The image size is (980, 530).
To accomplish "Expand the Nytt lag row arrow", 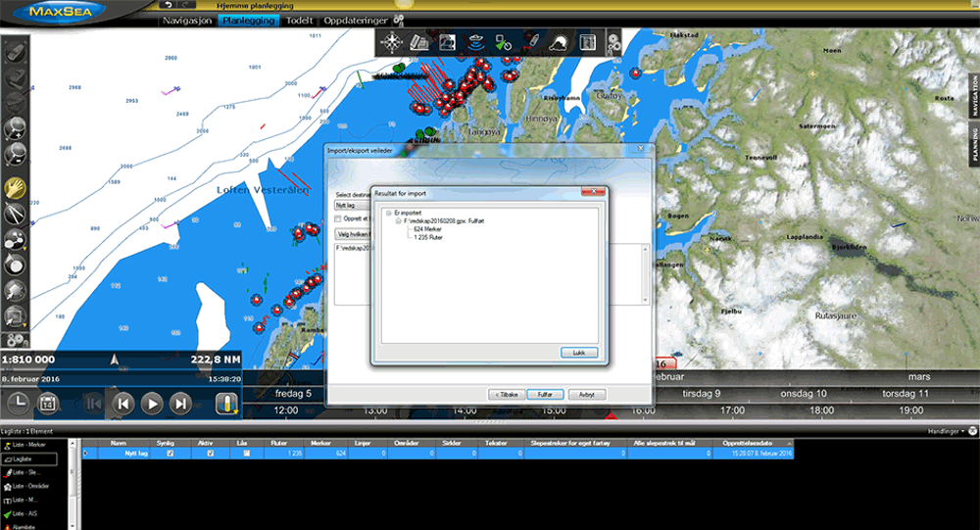I will (85, 454).
